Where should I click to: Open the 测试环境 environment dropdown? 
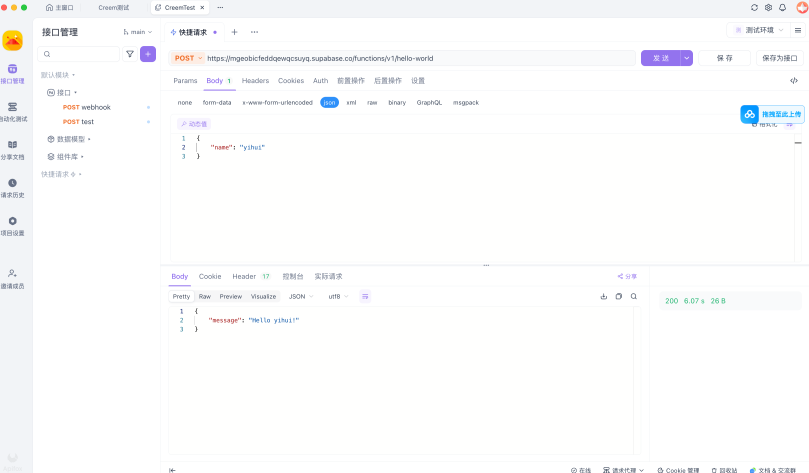click(x=765, y=30)
